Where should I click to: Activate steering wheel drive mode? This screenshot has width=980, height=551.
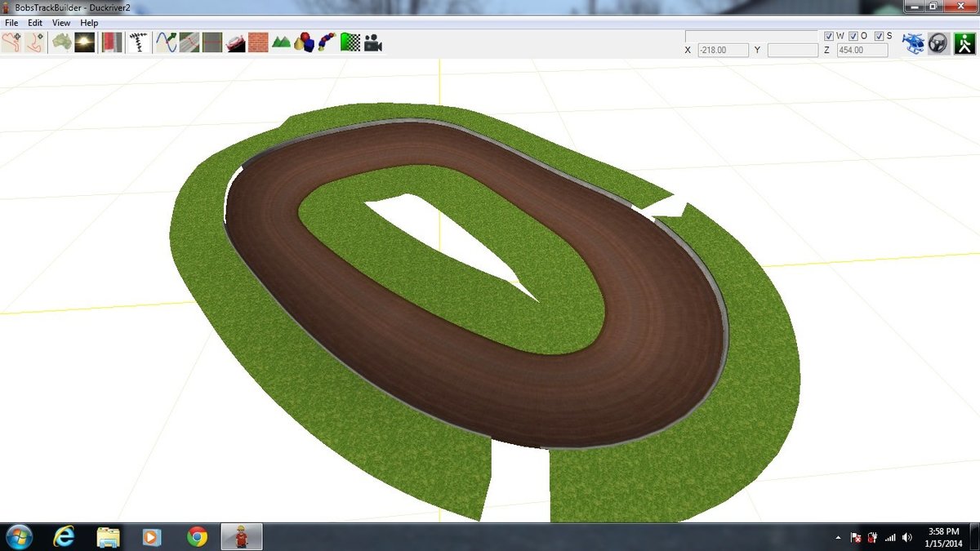[938, 43]
